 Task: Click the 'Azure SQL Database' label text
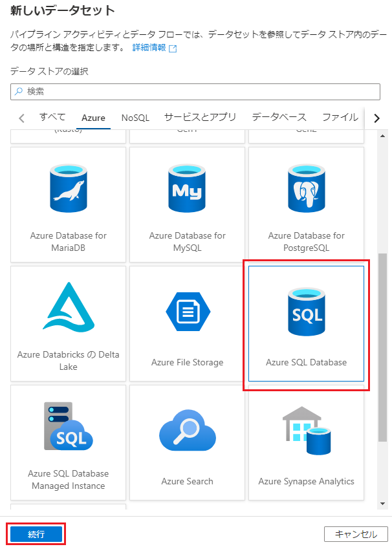pos(306,362)
